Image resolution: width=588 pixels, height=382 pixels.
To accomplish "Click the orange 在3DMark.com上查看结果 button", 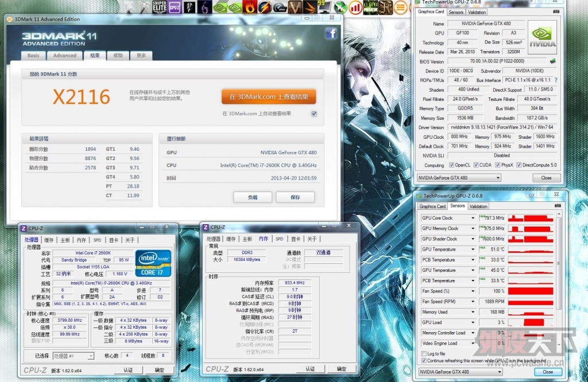I will point(269,96).
